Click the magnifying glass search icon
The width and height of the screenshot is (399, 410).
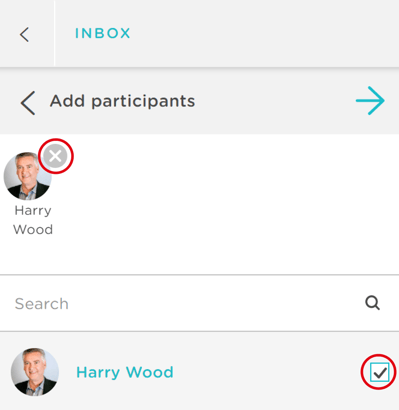pyautogui.click(x=372, y=303)
